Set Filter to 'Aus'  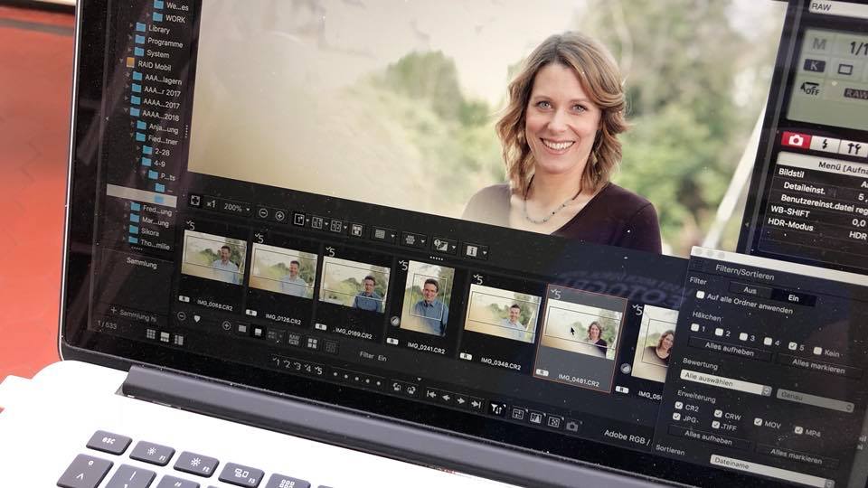(x=750, y=290)
